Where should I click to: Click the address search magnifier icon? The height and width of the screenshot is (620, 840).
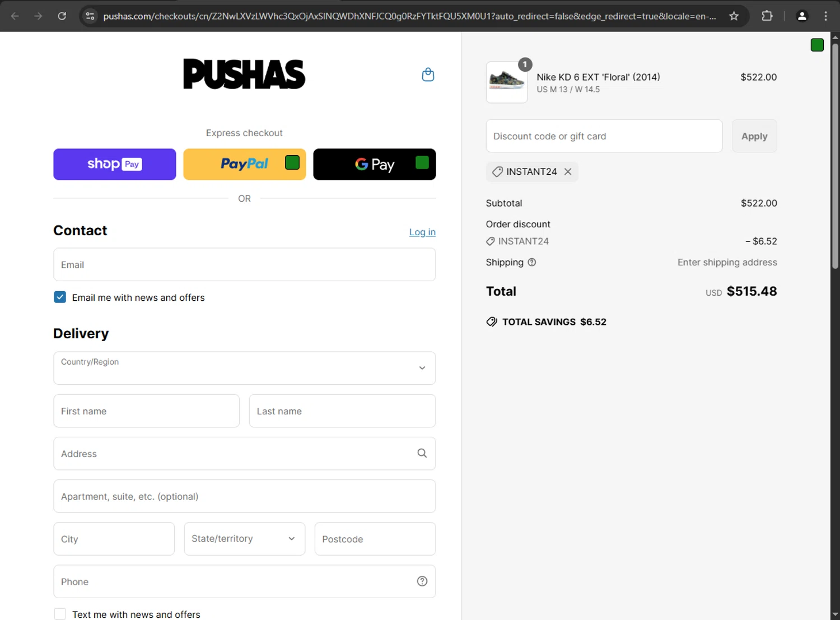422,453
